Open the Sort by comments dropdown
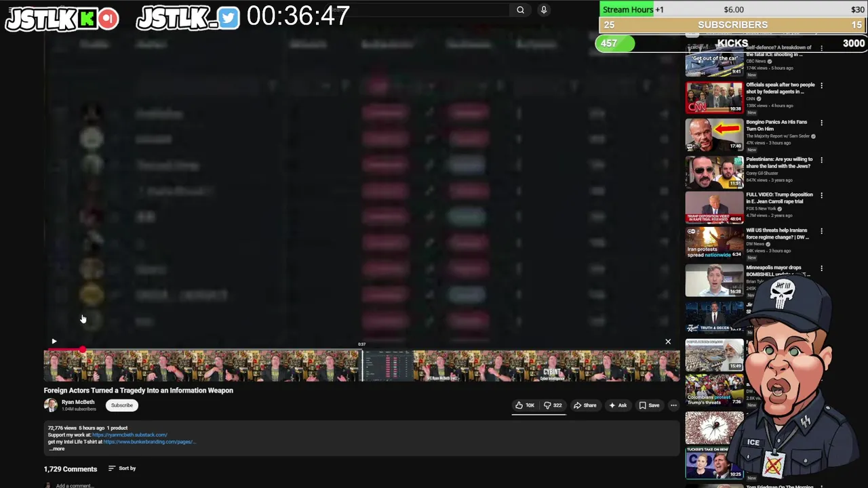 (122, 468)
